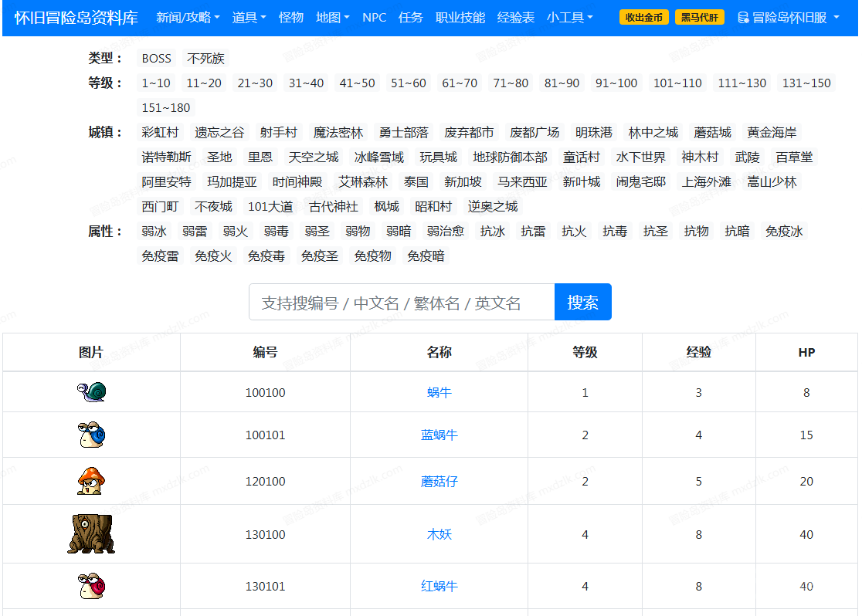Screen dimensions: 862x616
Task: Click the 蓝蜗牛 blue snail image
Action: tap(91, 435)
